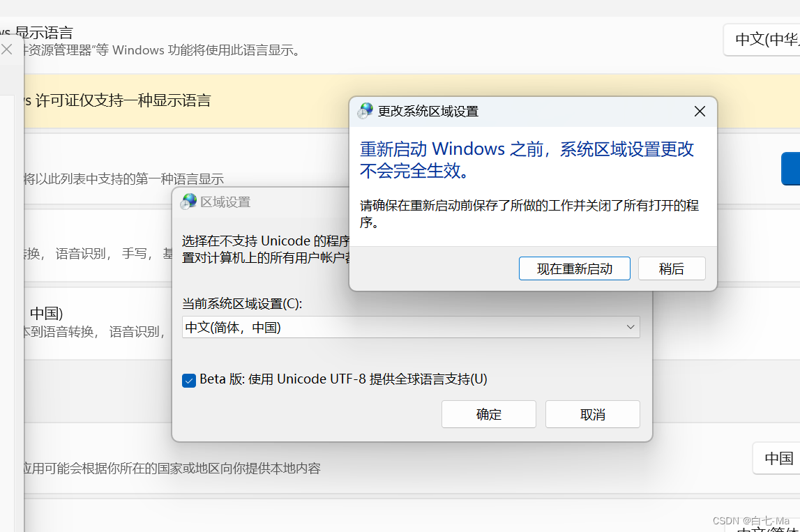
Task: Click globe icon in 区域设置 title bar
Action: (188, 202)
